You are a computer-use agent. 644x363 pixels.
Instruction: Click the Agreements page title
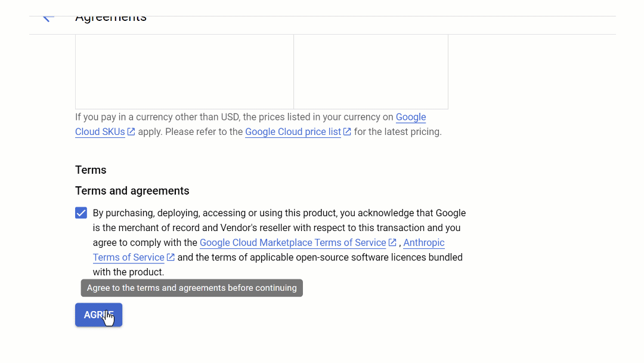point(111,18)
